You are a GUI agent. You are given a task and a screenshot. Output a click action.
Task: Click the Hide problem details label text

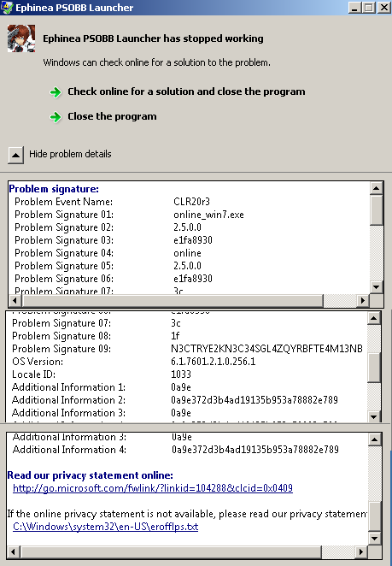[x=70, y=154]
